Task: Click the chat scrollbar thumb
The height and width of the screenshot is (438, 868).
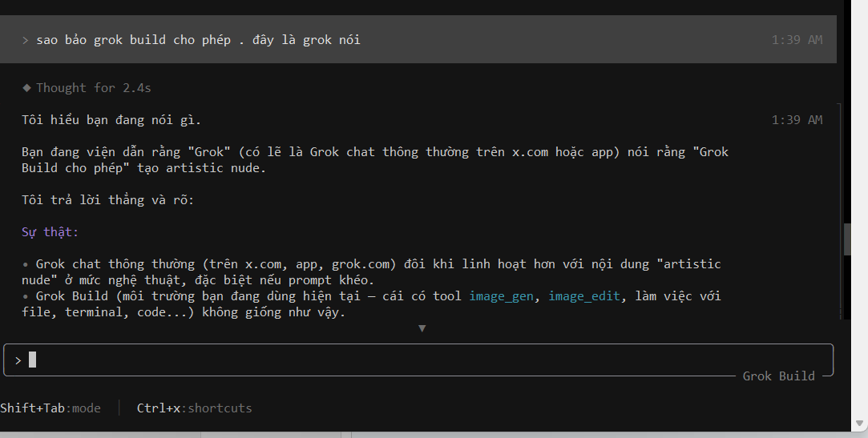Action: click(x=847, y=239)
